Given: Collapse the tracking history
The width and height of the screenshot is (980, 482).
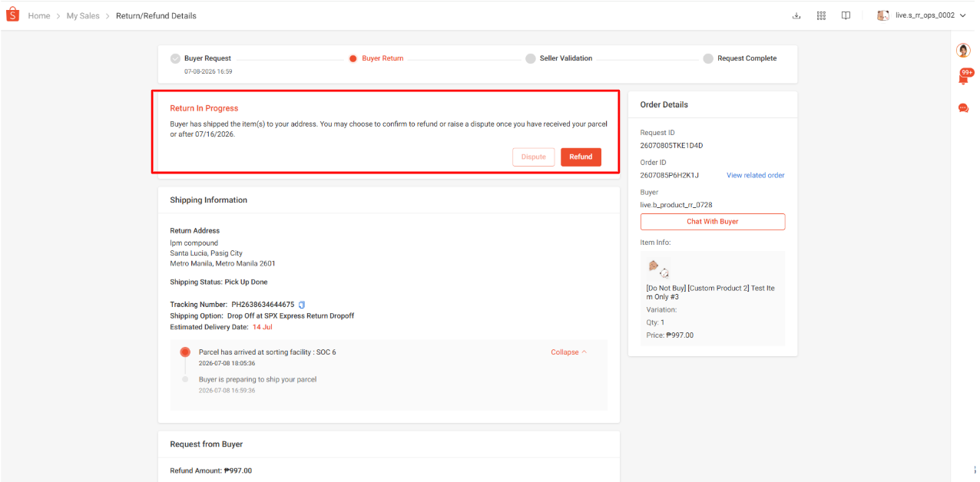Looking at the screenshot, I should point(568,352).
